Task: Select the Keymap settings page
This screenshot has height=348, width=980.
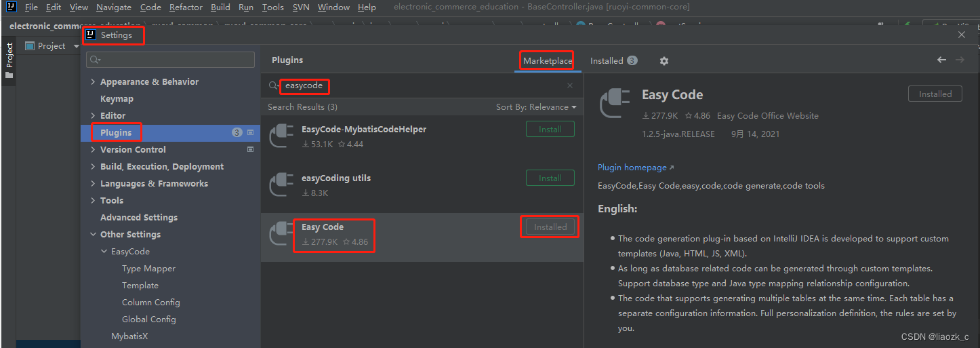Action: [x=117, y=99]
